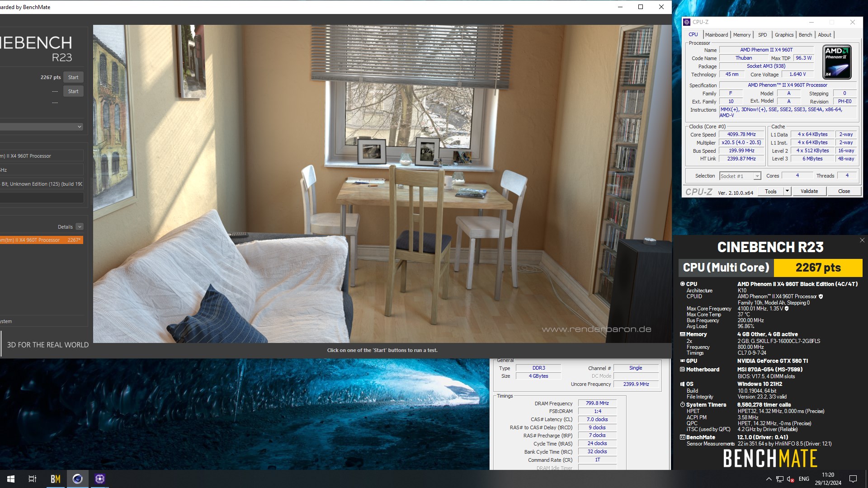Image resolution: width=868 pixels, height=488 pixels.
Task: Click the Uncore Frequency value 2399.9 MHz
Action: (636, 385)
